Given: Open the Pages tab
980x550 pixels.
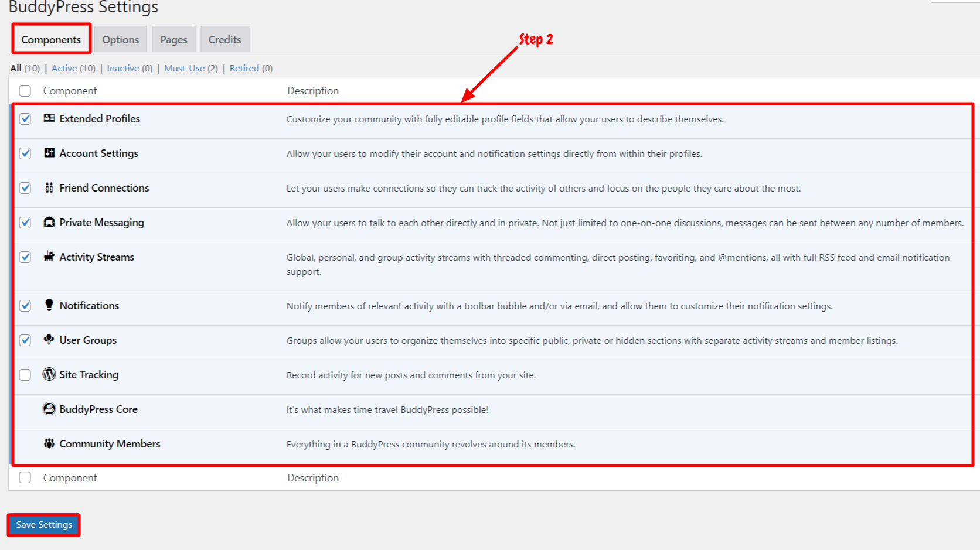Looking at the screenshot, I should click(x=173, y=39).
